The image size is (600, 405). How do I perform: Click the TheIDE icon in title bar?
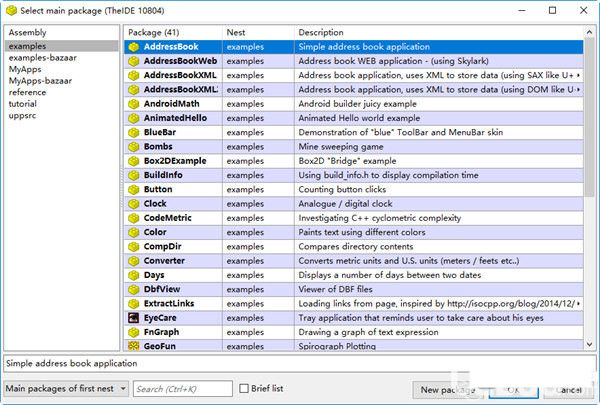pyautogui.click(x=11, y=10)
